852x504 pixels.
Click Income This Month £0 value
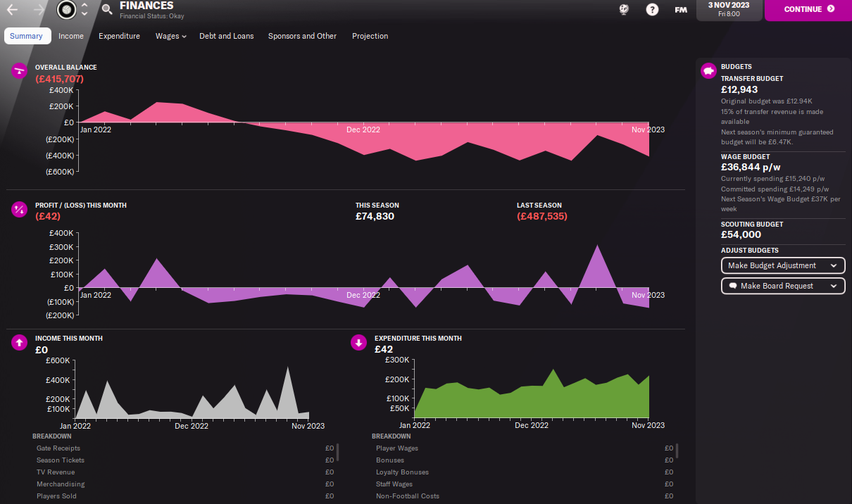click(42, 349)
